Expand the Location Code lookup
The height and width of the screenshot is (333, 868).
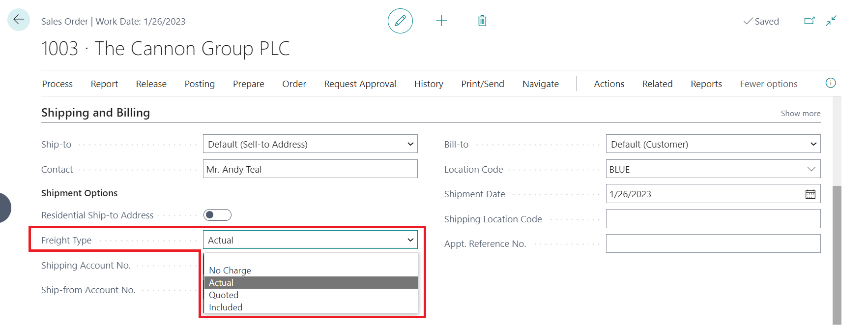pos(811,169)
